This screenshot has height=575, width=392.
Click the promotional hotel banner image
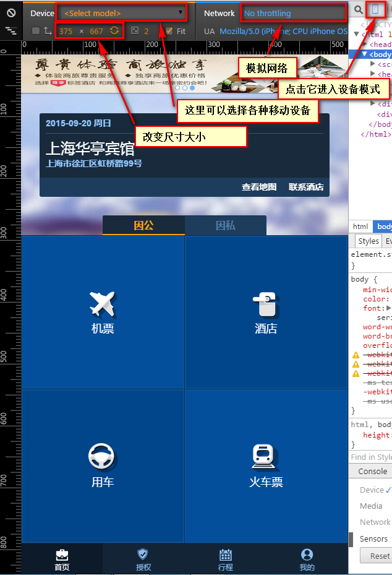[x=184, y=73]
